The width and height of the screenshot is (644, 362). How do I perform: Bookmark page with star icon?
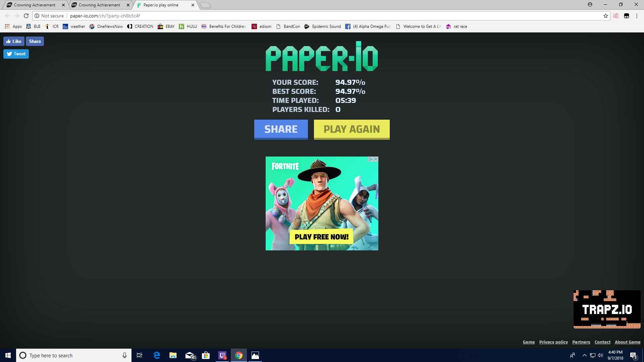coord(605,16)
